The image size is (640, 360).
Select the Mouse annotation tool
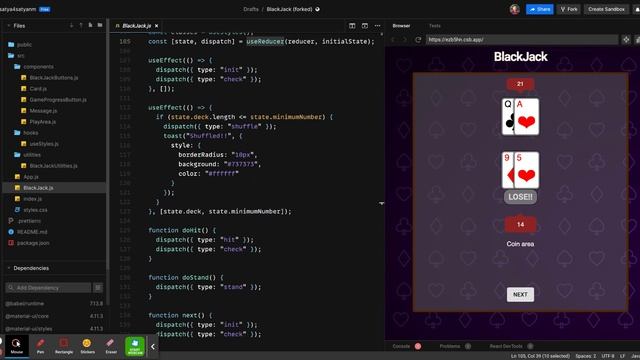17,346
